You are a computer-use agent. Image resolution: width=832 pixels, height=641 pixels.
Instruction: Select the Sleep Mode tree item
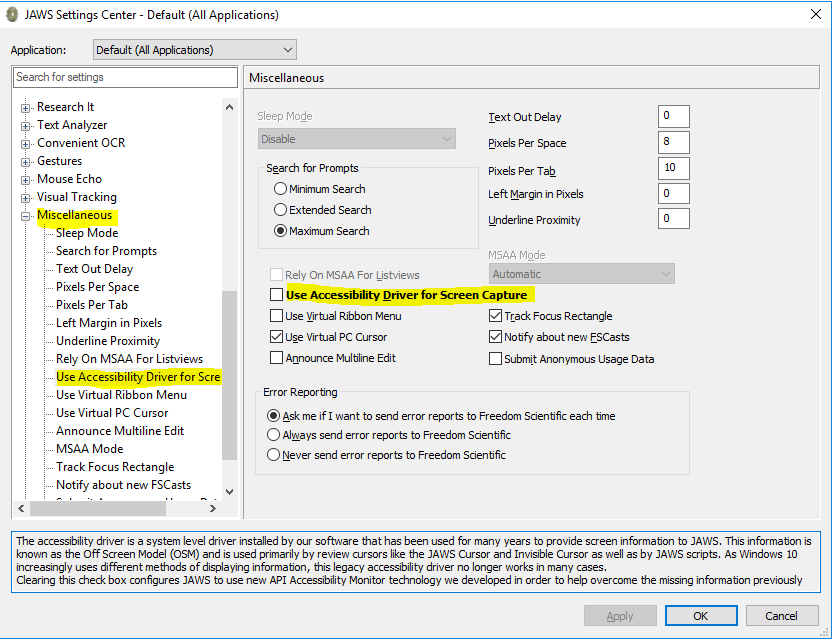click(x=87, y=233)
